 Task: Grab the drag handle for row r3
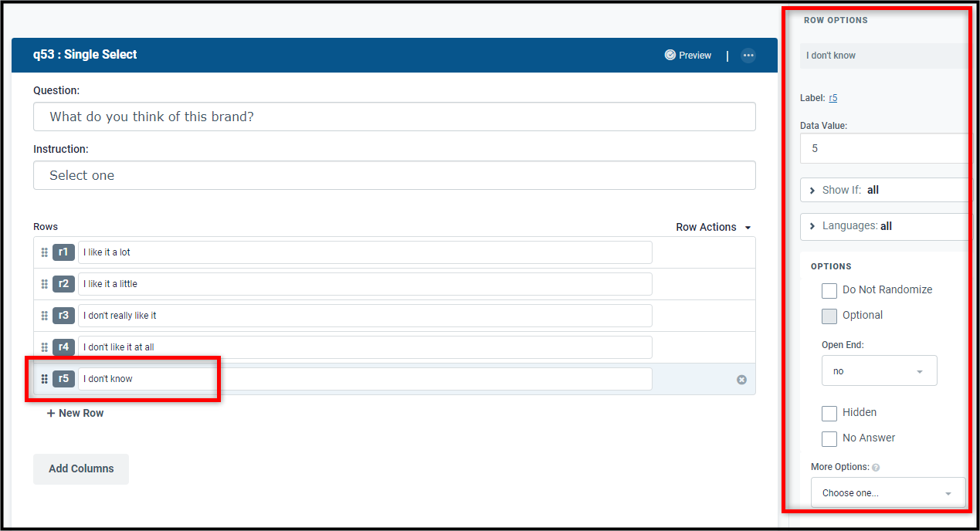coord(44,316)
